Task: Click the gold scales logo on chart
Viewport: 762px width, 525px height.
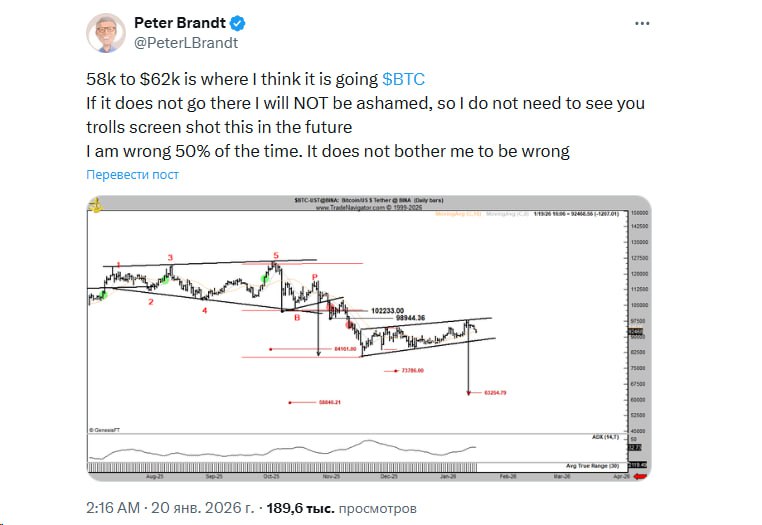Action: [x=96, y=205]
